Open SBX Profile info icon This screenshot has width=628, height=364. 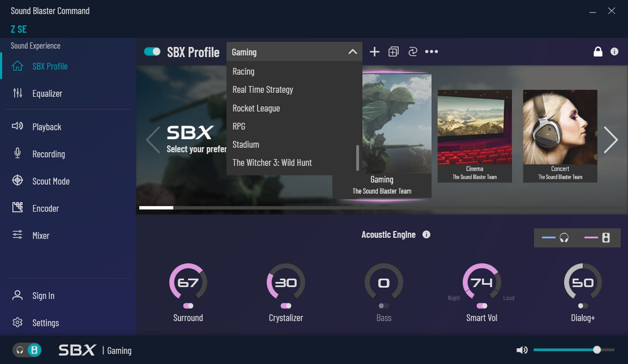click(614, 52)
